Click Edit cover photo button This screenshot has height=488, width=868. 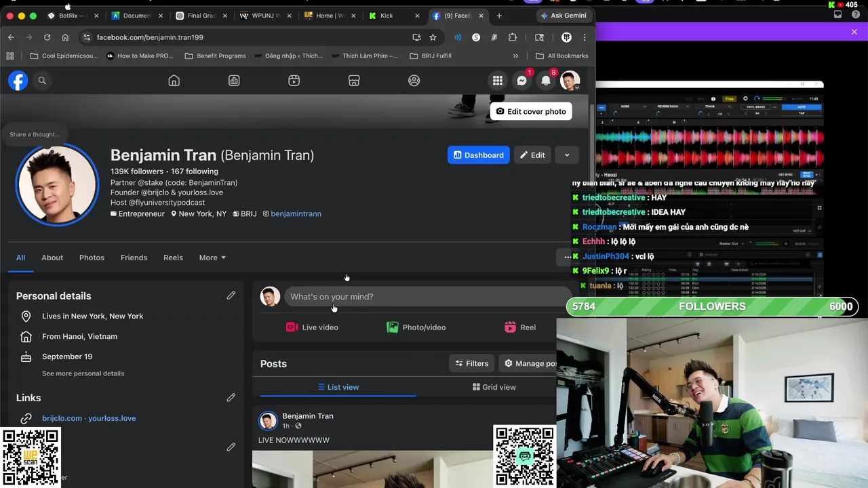coord(531,111)
